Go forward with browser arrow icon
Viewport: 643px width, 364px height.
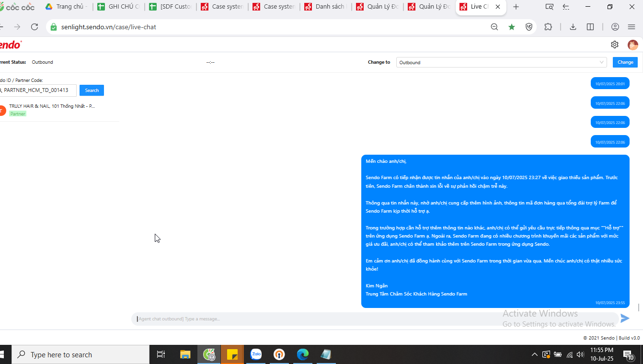17,27
